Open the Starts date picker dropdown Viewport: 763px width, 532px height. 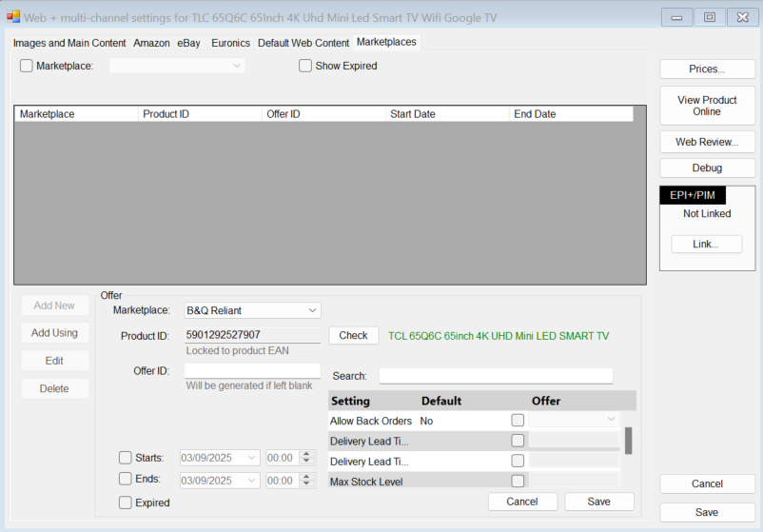pyautogui.click(x=251, y=458)
